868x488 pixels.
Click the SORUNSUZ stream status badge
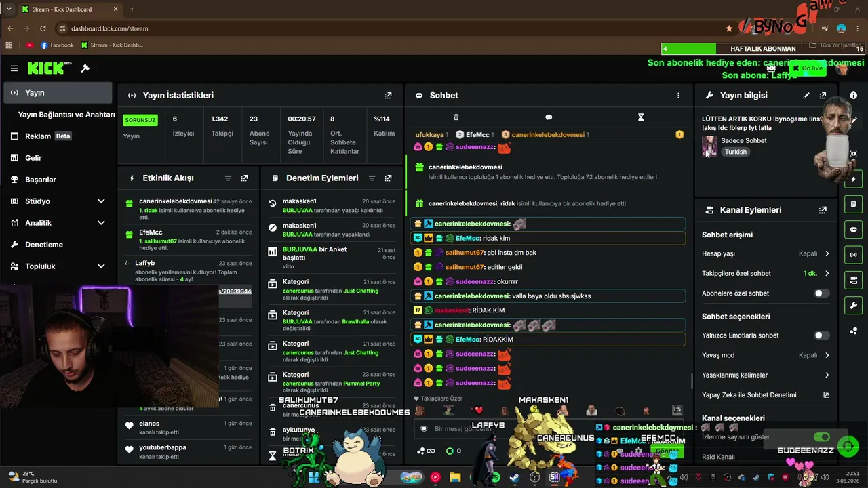pos(140,120)
